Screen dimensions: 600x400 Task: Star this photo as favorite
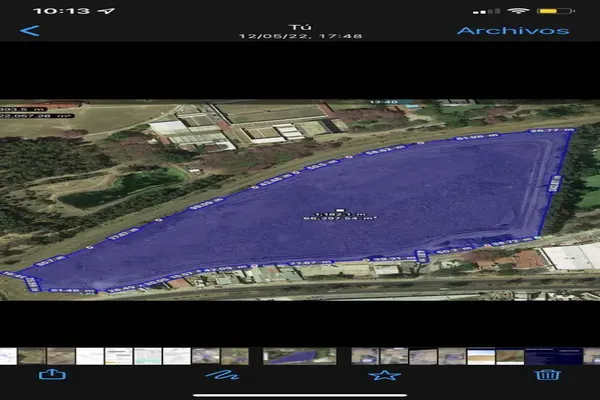coord(384,375)
